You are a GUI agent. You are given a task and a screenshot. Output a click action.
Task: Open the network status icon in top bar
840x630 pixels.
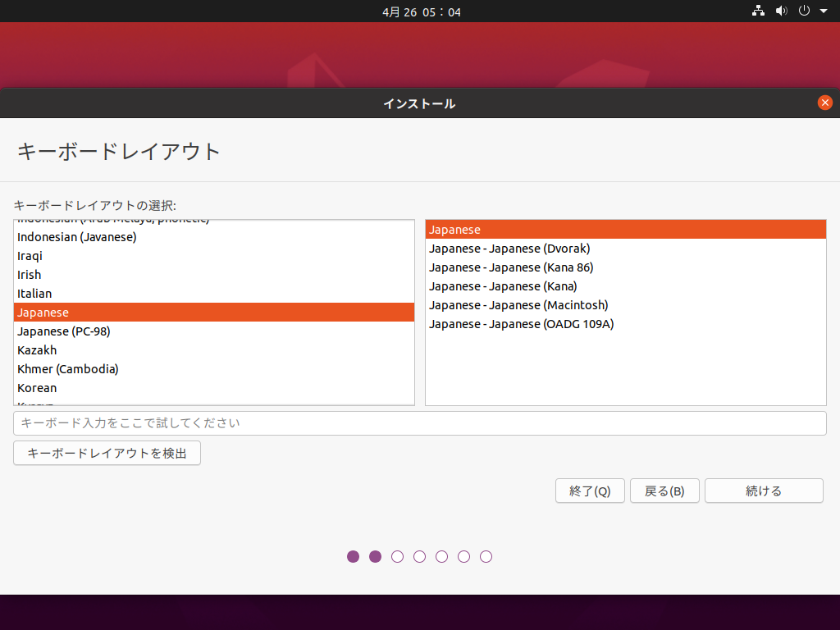click(758, 11)
